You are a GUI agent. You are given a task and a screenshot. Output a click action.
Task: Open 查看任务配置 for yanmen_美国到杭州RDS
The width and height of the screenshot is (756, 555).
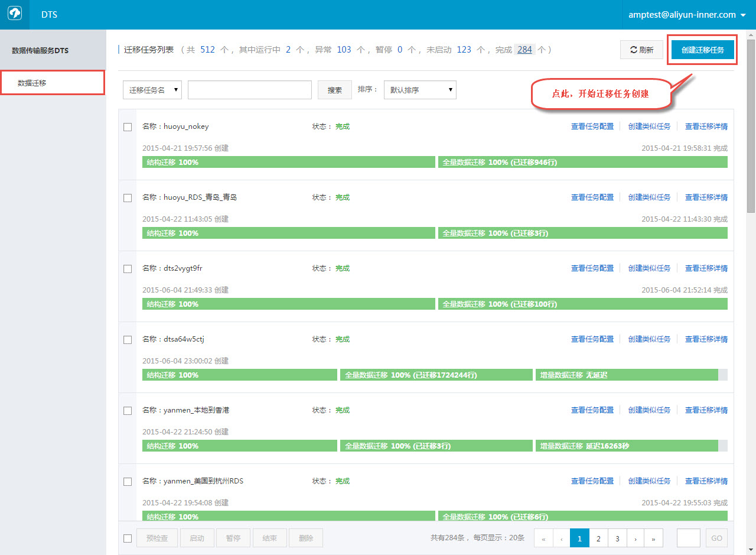click(x=592, y=481)
